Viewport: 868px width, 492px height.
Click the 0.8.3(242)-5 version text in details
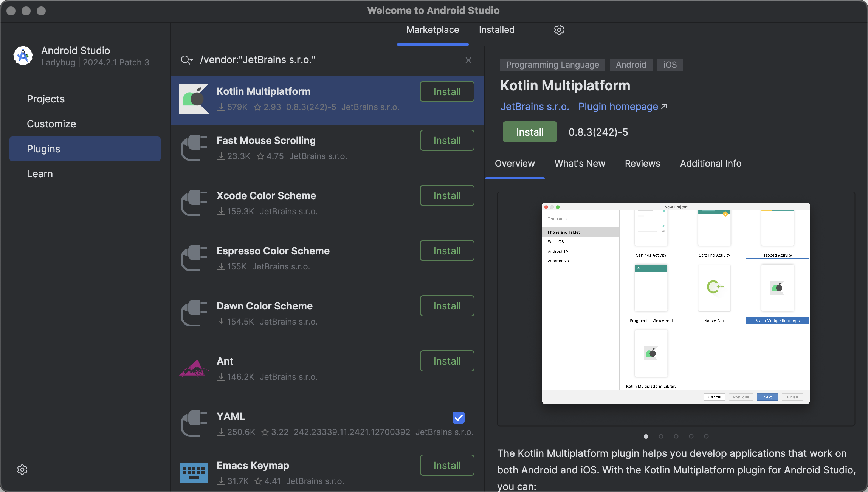pyautogui.click(x=598, y=132)
